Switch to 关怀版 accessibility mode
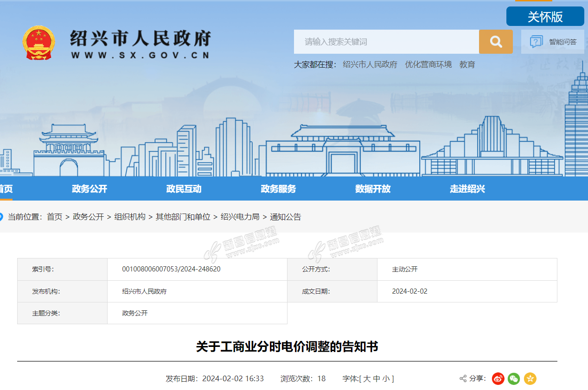Image resolution: width=588 pixels, height=390 pixels. (545, 17)
